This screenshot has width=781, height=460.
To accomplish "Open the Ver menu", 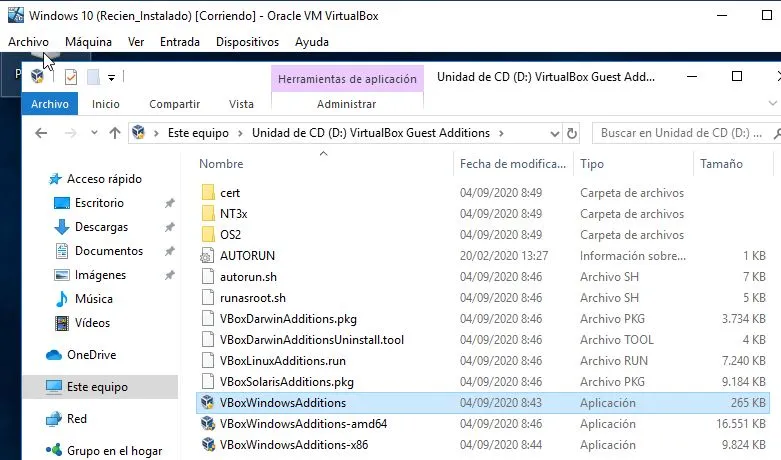I will pyautogui.click(x=136, y=42).
